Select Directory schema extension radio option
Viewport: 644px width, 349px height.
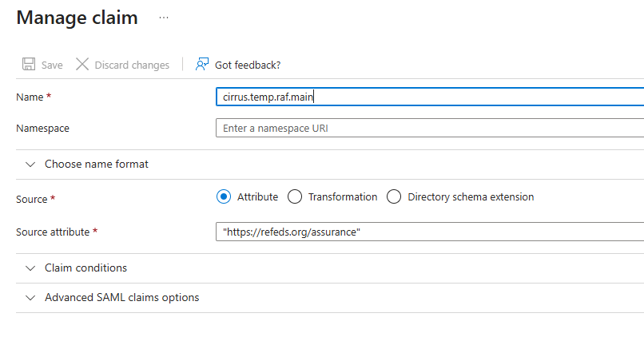(x=394, y=196)
